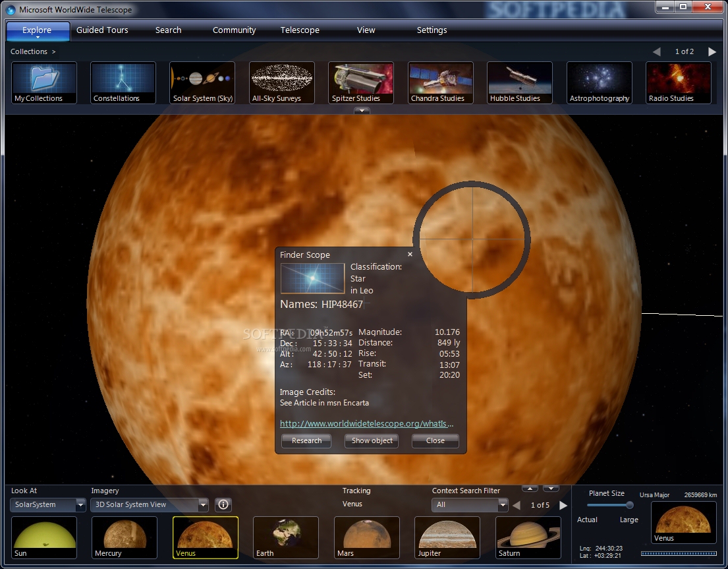Click the finder scope crosshair center

[472, 239]
